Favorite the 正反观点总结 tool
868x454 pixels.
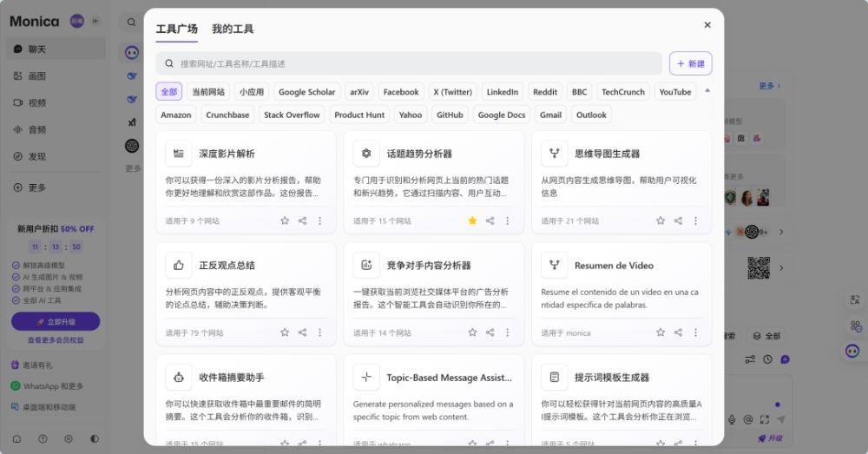coord(285,332)
